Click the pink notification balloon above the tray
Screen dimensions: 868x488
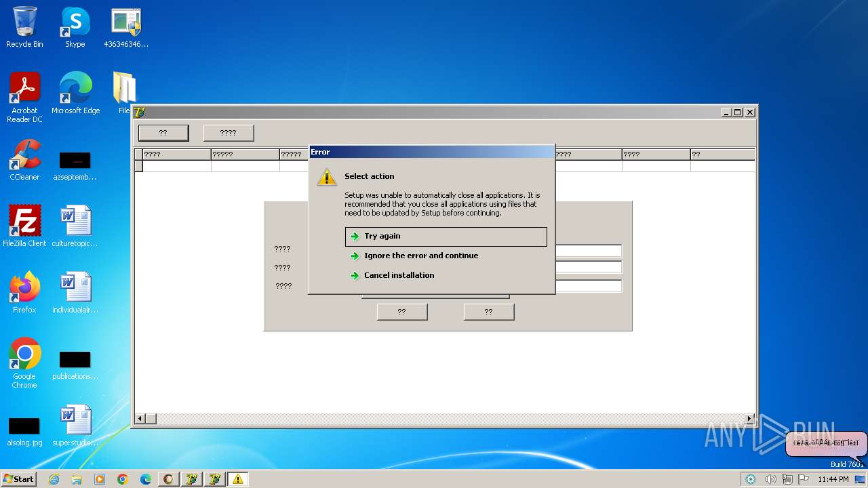826,443
